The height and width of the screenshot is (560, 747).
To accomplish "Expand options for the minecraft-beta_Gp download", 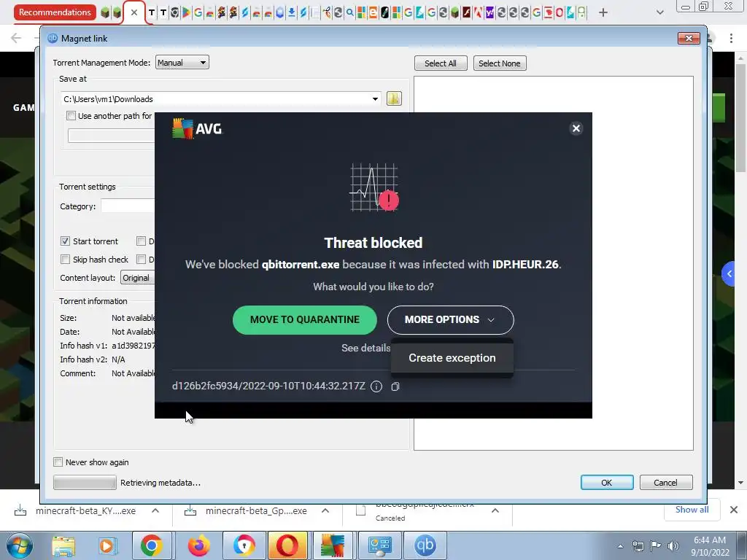I will pyautogui.click(x=325, y=510).
